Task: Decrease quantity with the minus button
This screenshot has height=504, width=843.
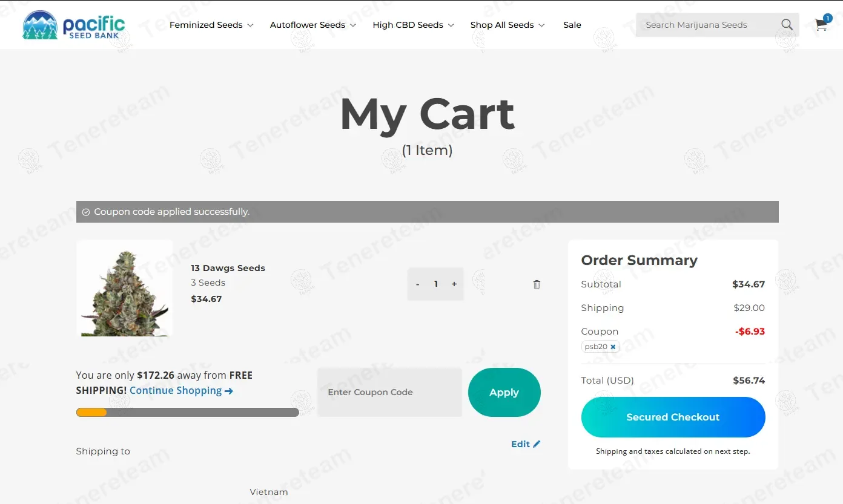Action: click(418, 284)
